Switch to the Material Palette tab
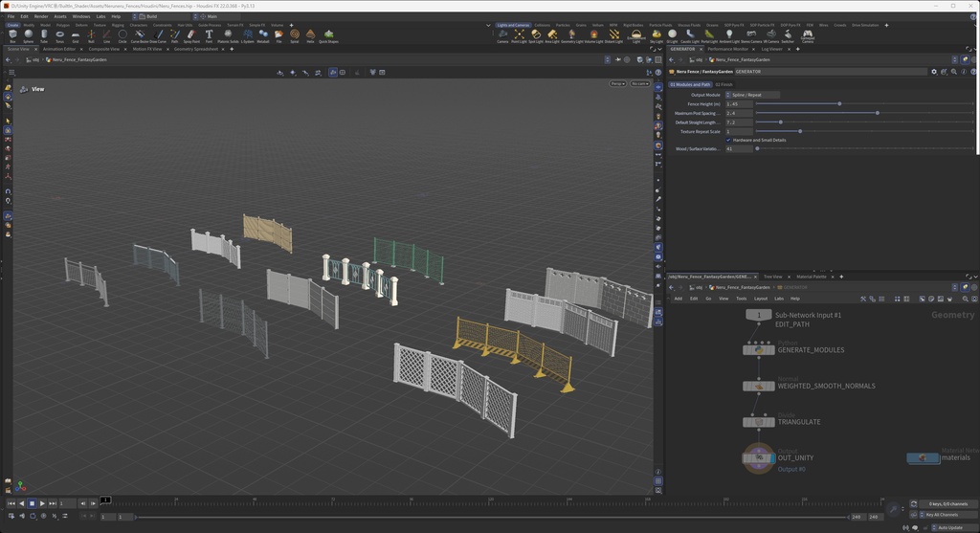 pos(812,277)
